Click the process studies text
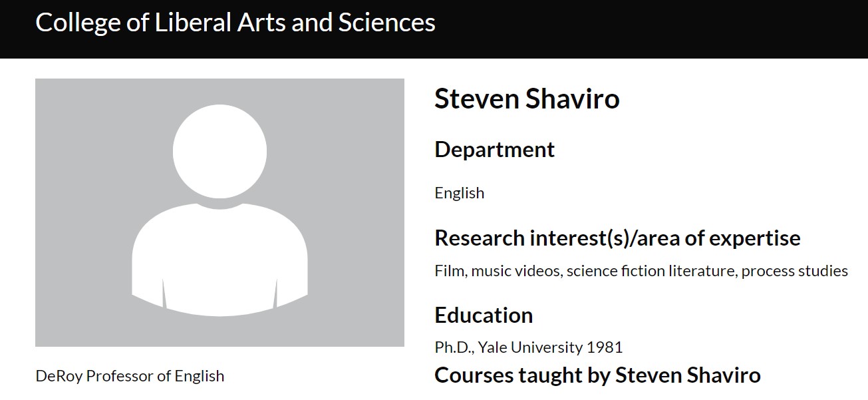Screen dimensions: 868x400 (794, 271)
